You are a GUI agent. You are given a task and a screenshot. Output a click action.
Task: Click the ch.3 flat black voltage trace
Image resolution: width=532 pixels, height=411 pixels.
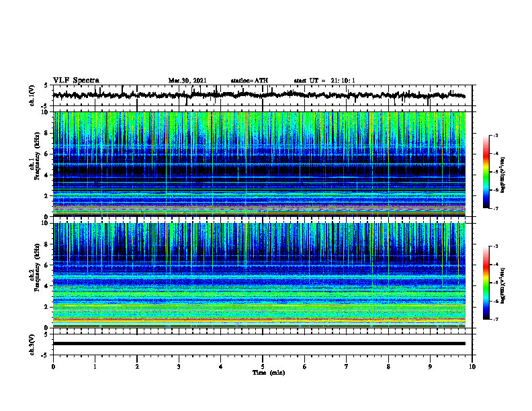[259, 344]
